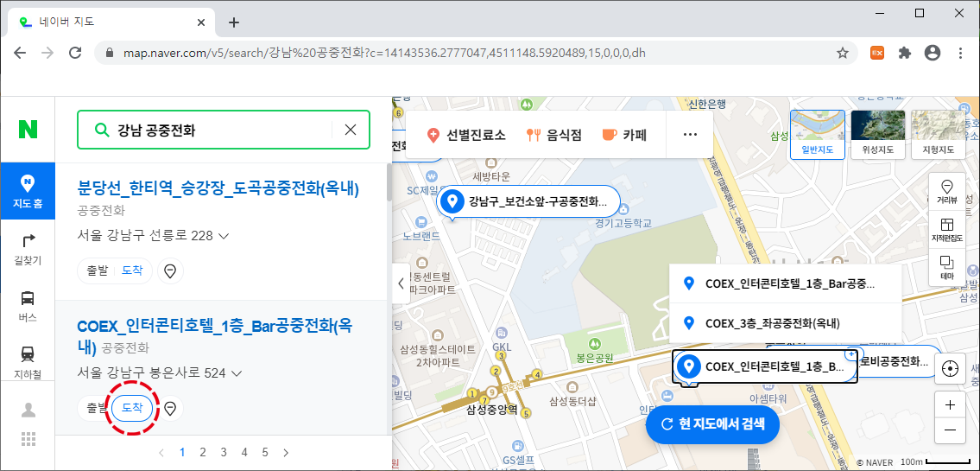Zoom in the map with plus
The height and width of the screenshot is (471, 980).
(950, 405)
